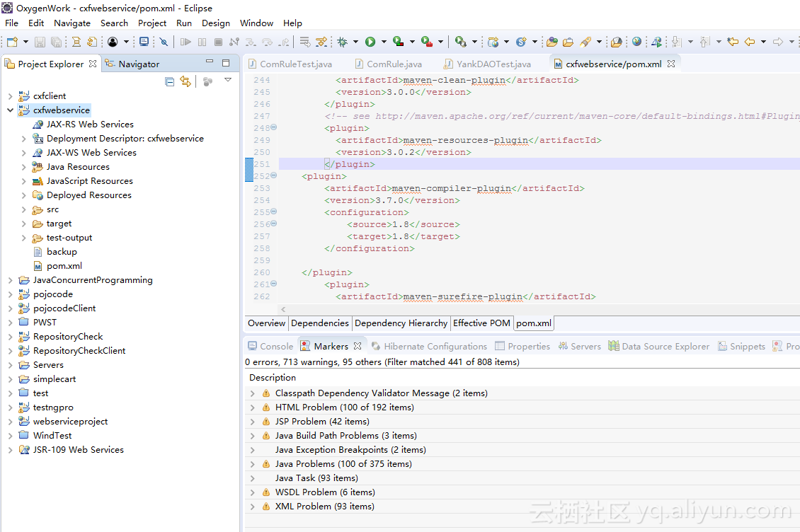Click the Next Annotation icon
800x532 pixels.
point(677,42)
